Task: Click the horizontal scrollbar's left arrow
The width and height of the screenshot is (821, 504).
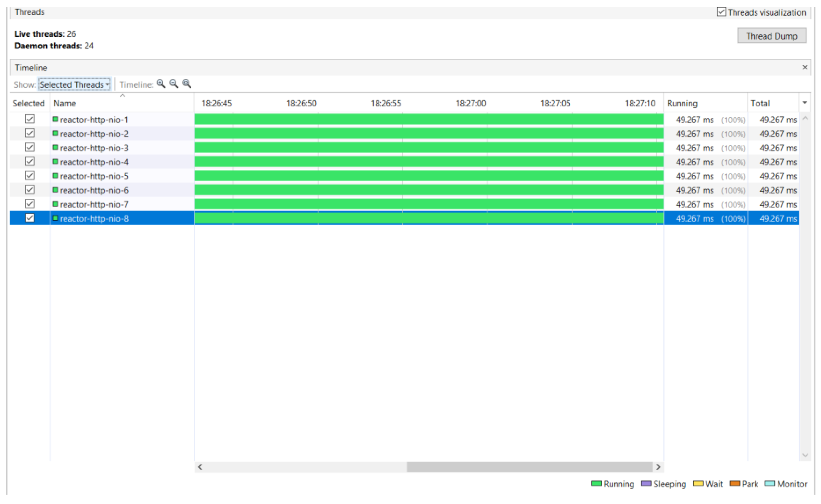Action: coord(200,467)
